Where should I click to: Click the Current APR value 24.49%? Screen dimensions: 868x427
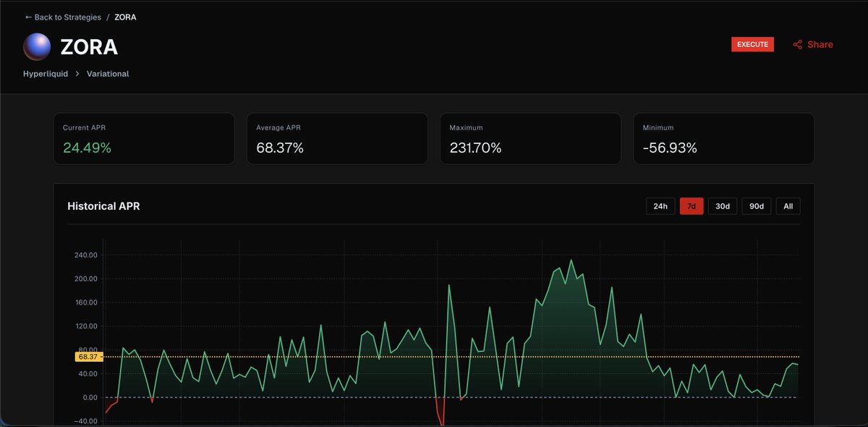[87, 148]
